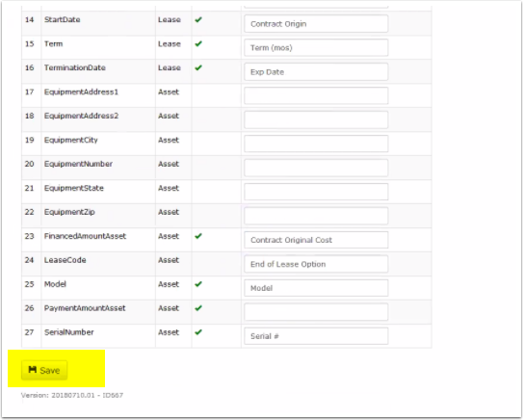Image resolution: width=523 pixels, height=420 pixels.
Task: Select the 'EquipmentZip' field name
Action: (x=69, y=212)
